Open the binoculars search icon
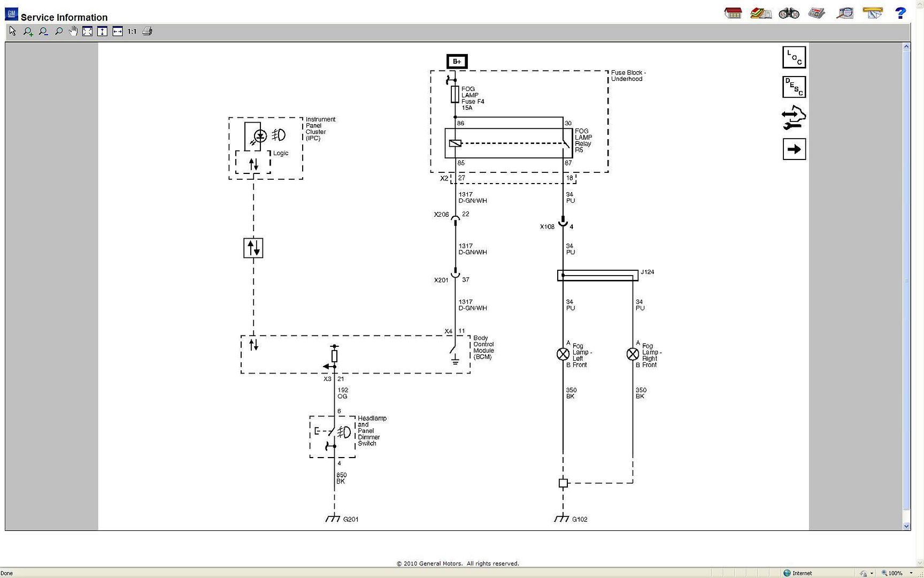 (789, 13)
